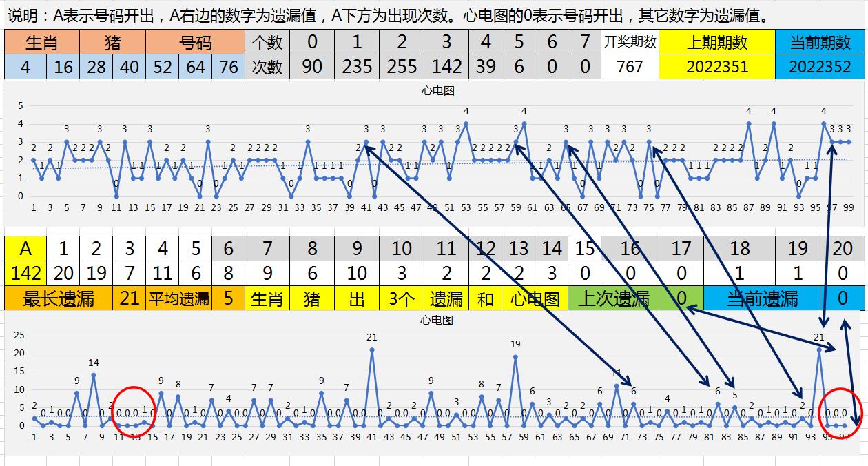This screenshot has height=466, width=868.
Task: Click the top chart's 心电图 title
Action: point(438,90)
